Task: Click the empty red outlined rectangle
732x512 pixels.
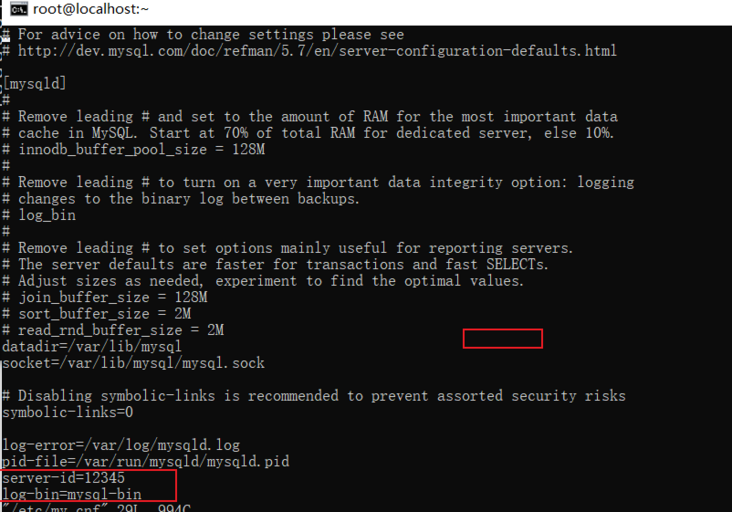Action: (x=502, y=339)
